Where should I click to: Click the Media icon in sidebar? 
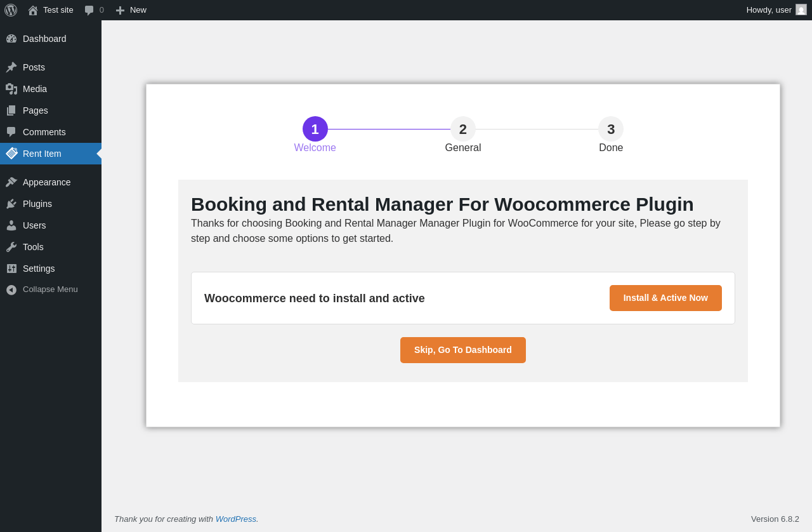pyautogui.click(x=11, y=89)
